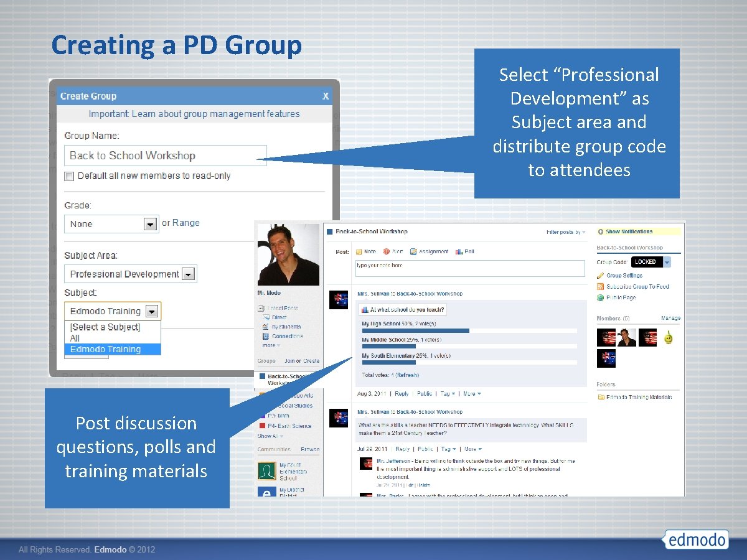This screenshot has width=747, height=560.
Task: Click the red P4- Earth Science group color square
Action: [x=262, y=426]
